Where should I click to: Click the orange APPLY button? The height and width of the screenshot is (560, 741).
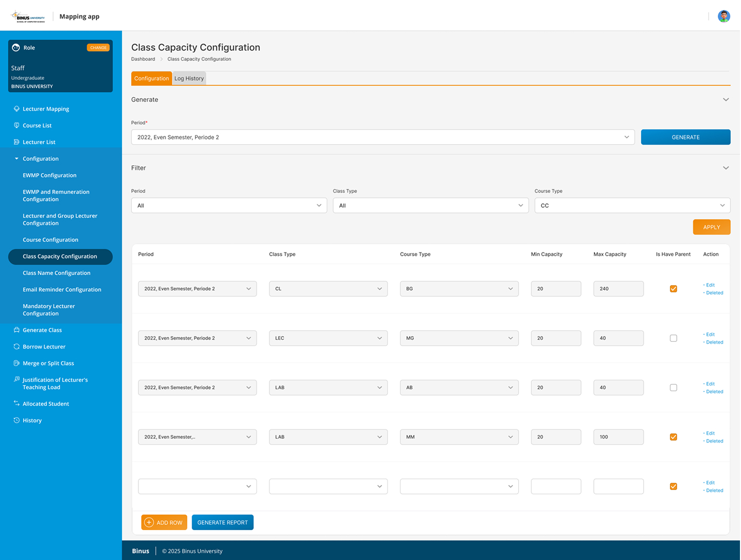pyautogui.click(x=711, y=227)
